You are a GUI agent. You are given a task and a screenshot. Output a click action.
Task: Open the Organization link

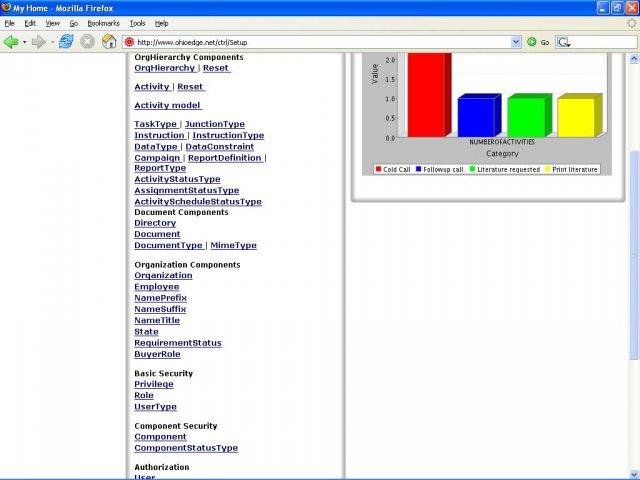(163, 276)
